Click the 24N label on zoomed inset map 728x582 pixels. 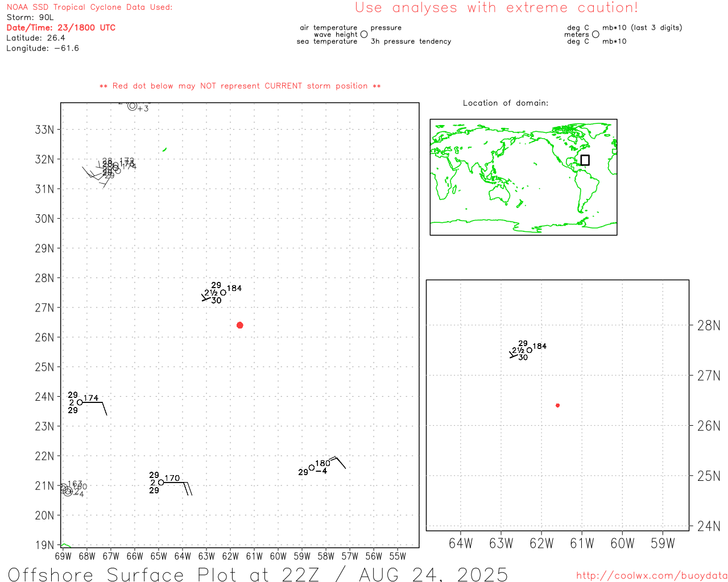point(709,526)
